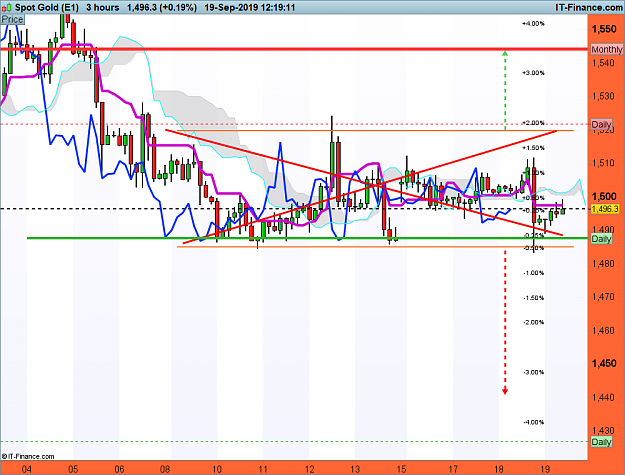Click the Price label box
This screenshot has height=475, width=625.
pyautogui.click(x=12, y=19)
